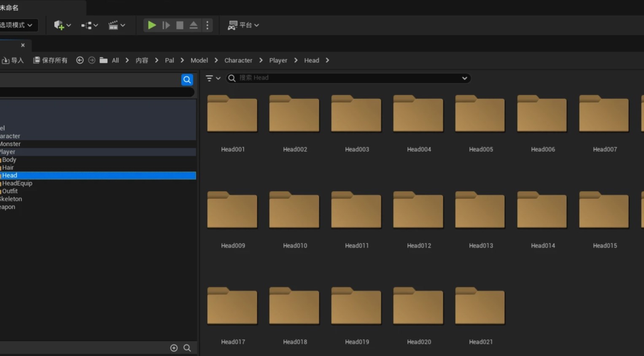
Task: Click the Import (导入) button
Action: [x=13, y=60]
